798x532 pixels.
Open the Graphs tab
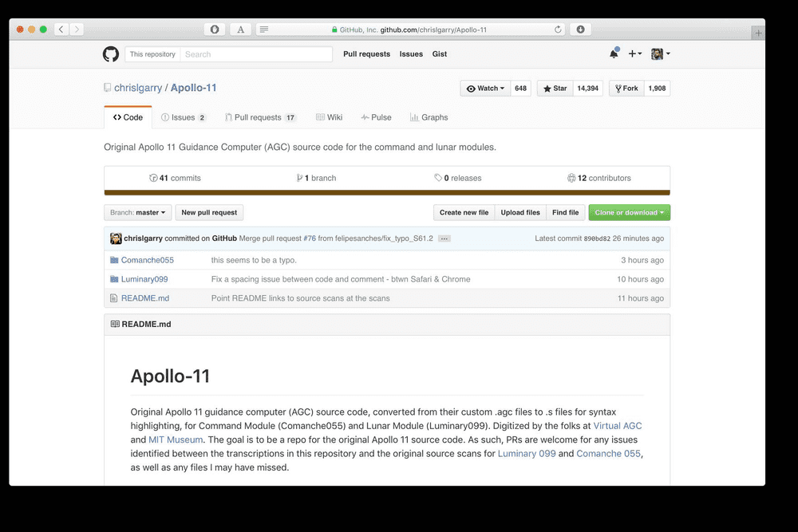(x=429, y=117)
